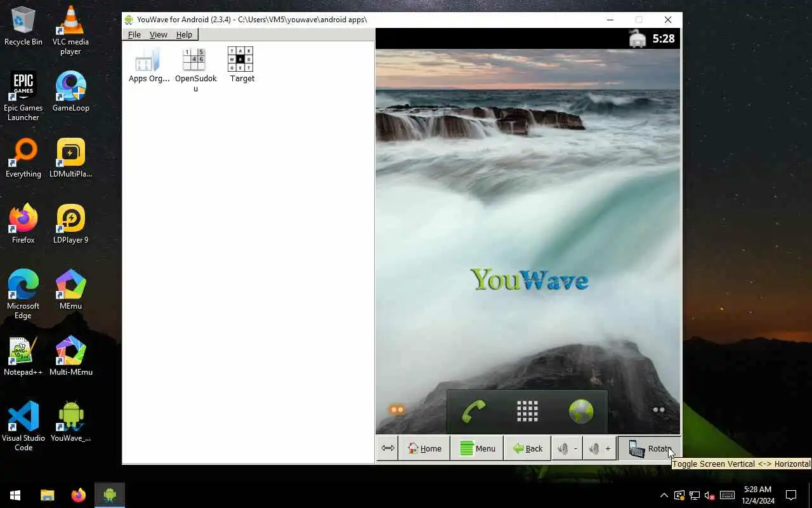The height and width of the screenshot is (508, 812).
Task: Open the View menu in YouWave
Action: [158, 34]
